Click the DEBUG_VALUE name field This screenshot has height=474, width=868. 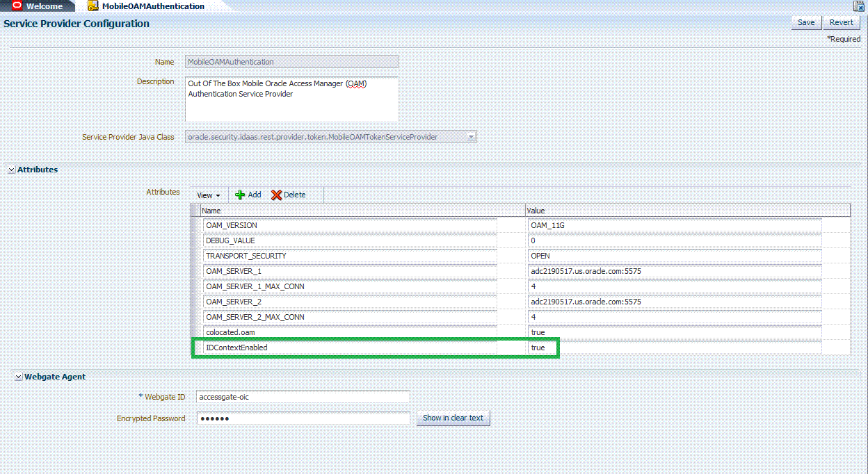pos(350,240)
